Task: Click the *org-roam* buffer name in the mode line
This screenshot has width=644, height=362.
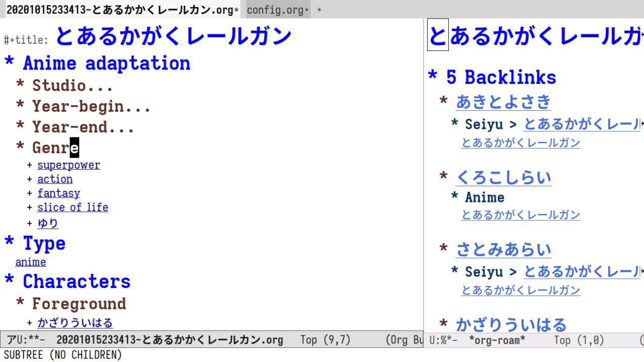Action: pyautogui.click(x=497, y=340)
